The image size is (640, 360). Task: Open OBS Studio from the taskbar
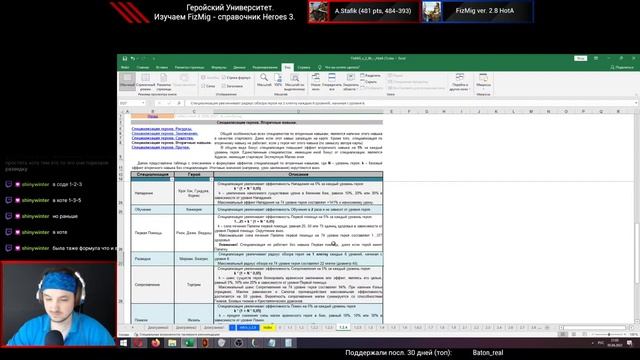tap(238, 343)
